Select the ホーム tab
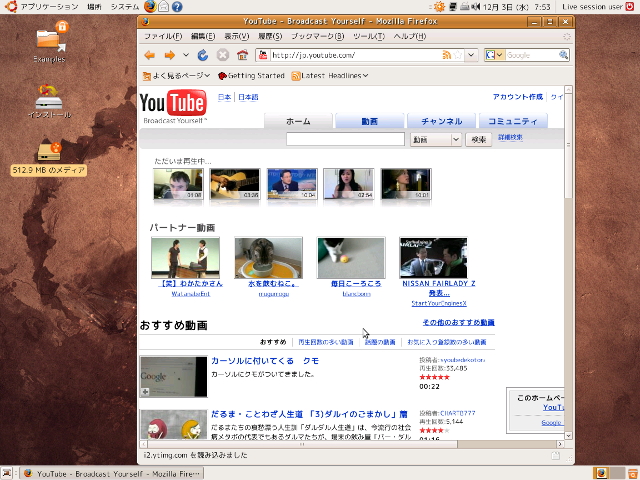Image resolution: width=640 pixels, height=480 pixels. (x=298, y=121)
